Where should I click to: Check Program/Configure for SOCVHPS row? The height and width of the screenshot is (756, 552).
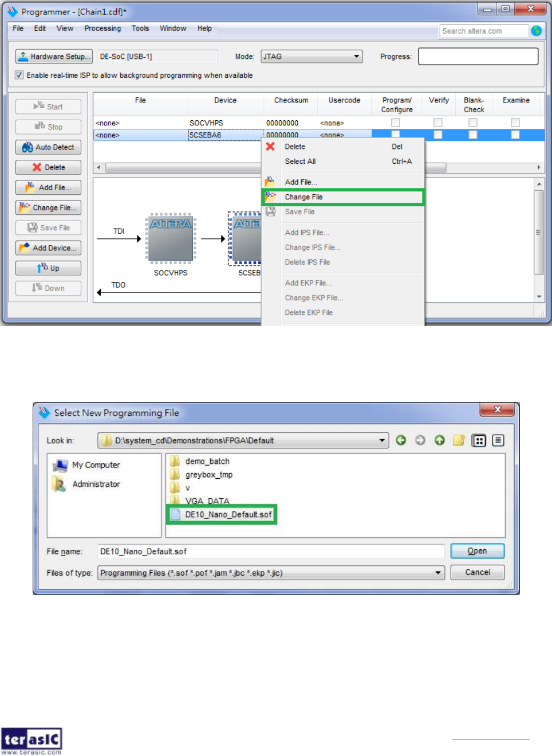[x=395, y=123]
